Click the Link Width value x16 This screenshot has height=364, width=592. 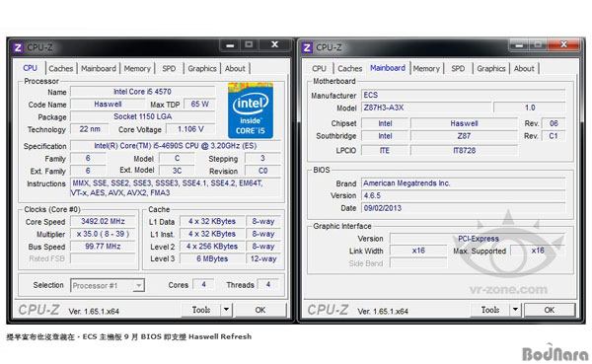click(418, 251)
